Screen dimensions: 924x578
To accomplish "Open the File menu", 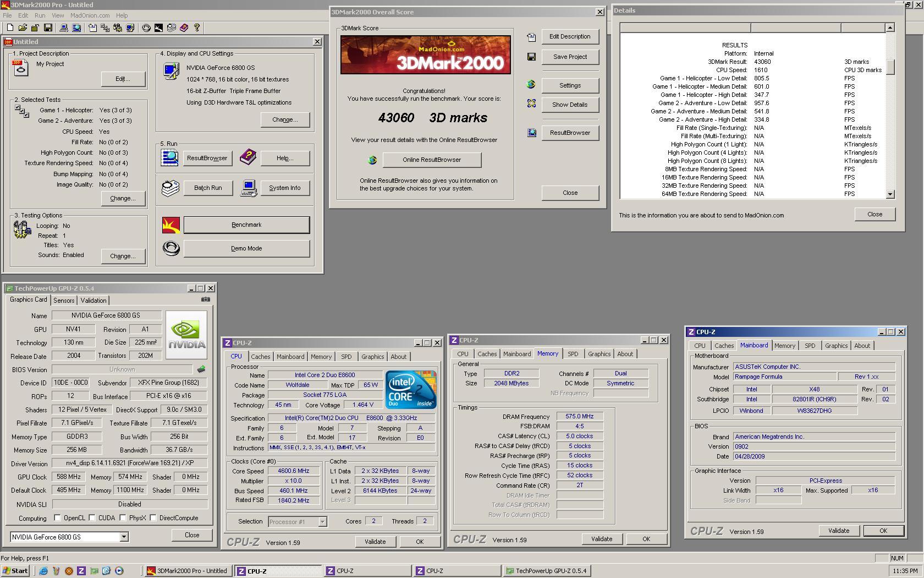I will pos(8,15).
